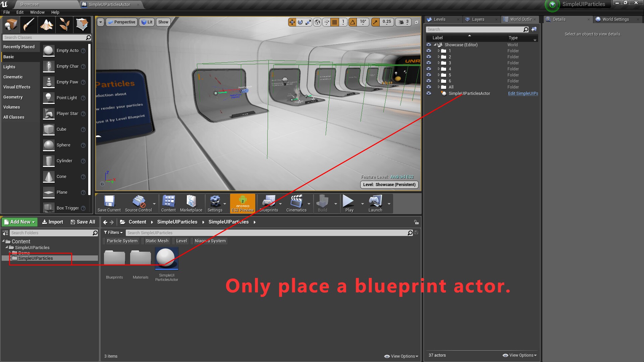Screen dimensions: 644x362
Task: Switch to Landscape mode
Action: coord(46,24)
